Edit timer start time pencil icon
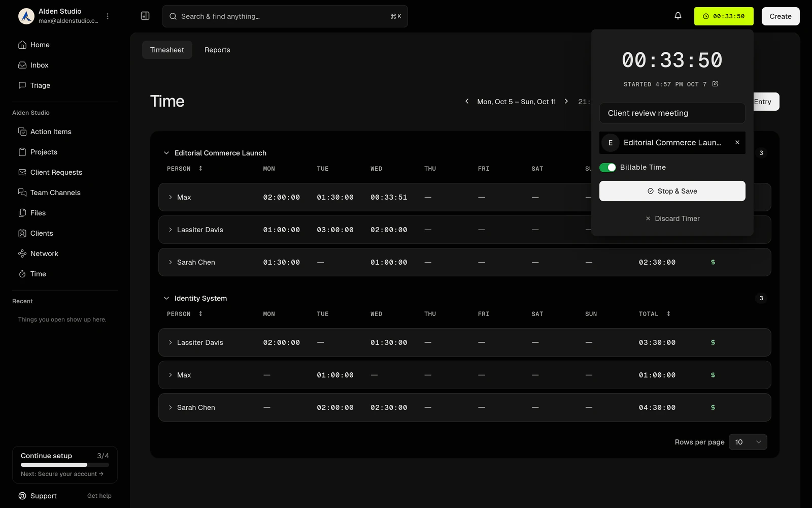The width and height of the screenshot is (812, 508). [715, 84]
